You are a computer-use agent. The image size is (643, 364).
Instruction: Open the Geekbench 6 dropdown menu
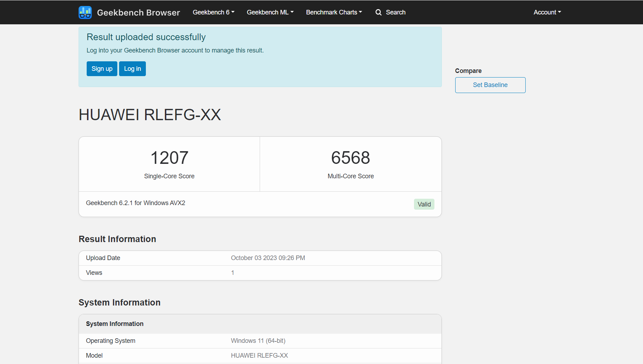[214, 12]
